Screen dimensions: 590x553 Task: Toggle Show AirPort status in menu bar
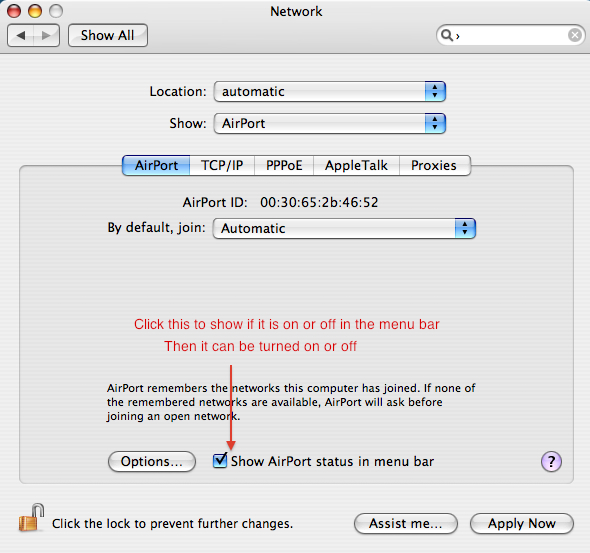click(x=220, y=460)
